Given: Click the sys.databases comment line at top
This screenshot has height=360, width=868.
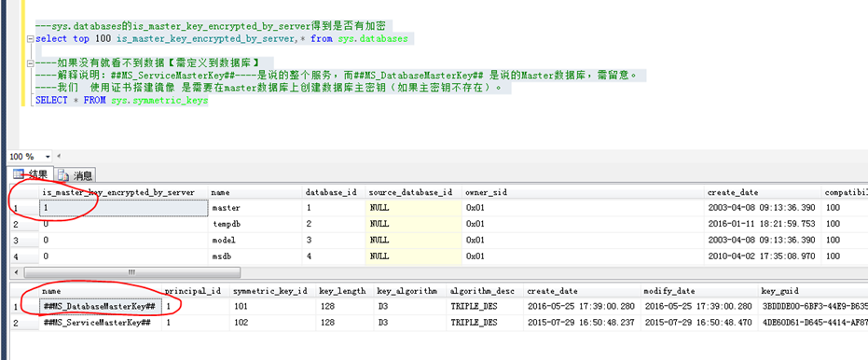Looking at the screenshot, I should (211, 25).
